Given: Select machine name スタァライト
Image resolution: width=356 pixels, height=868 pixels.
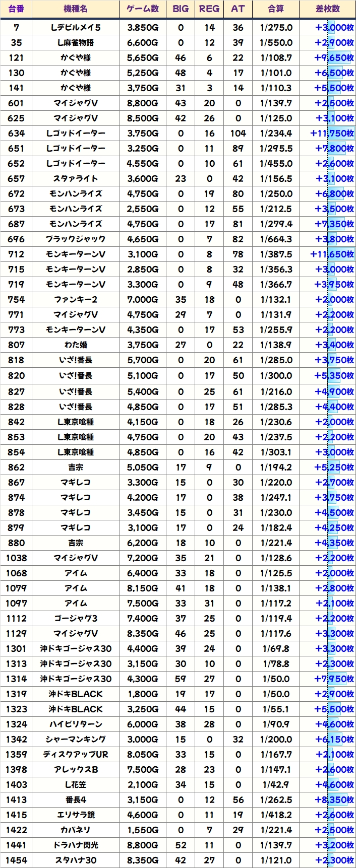Looking at the screenshot, I should (x=76, y=179).
